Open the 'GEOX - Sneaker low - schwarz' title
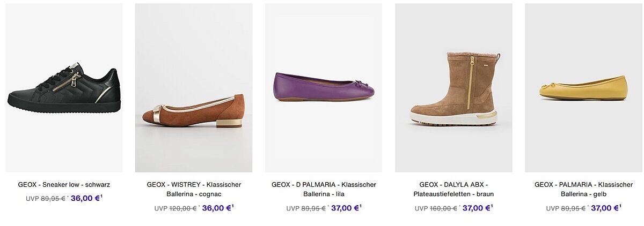Viewport: 644px width, 226px height. coord(64,185)
